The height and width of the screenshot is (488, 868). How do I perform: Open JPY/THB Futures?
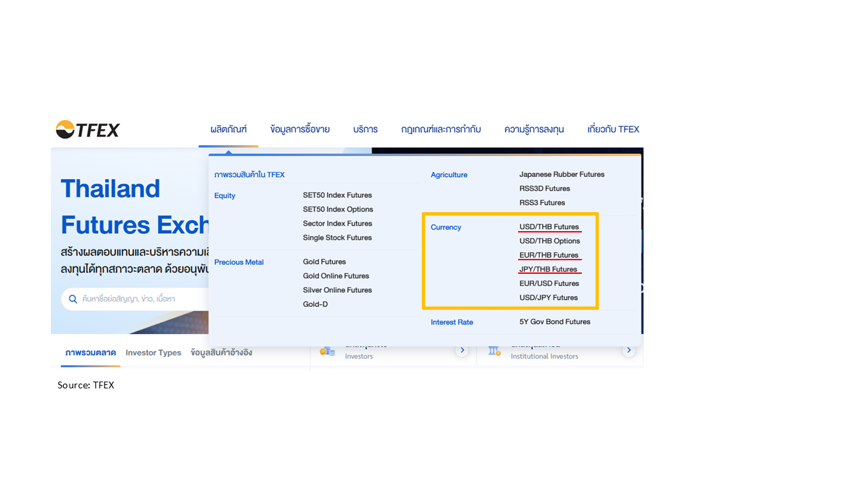click(x=549, y=270)
